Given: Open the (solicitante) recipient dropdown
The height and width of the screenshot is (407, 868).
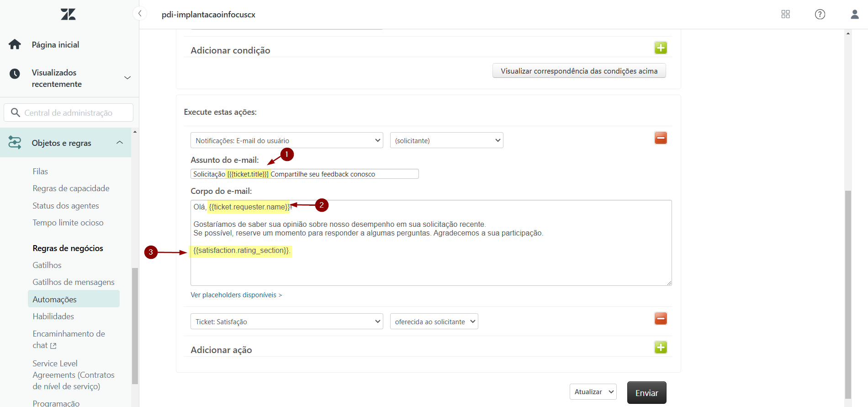Looking at the screenshot, I should [446, 140].
